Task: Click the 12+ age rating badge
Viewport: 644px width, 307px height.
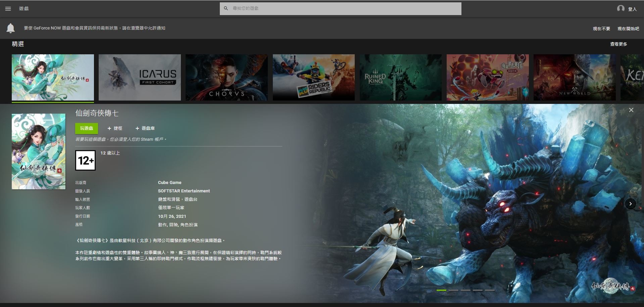Action: coord(85,161)
